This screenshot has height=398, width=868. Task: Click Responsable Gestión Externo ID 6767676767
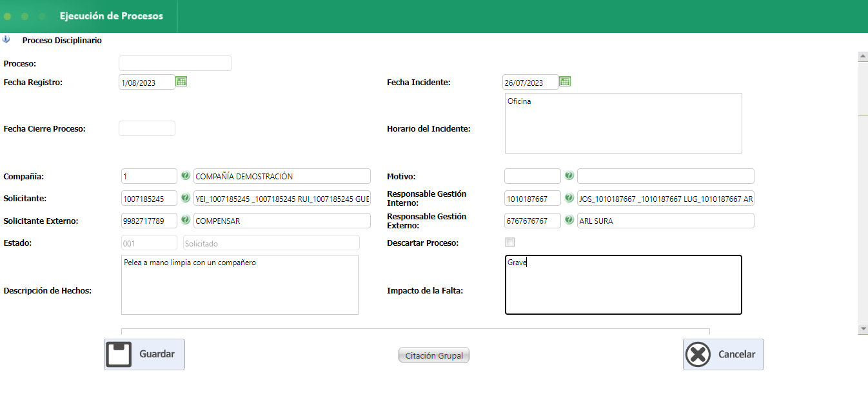point(533,221)
